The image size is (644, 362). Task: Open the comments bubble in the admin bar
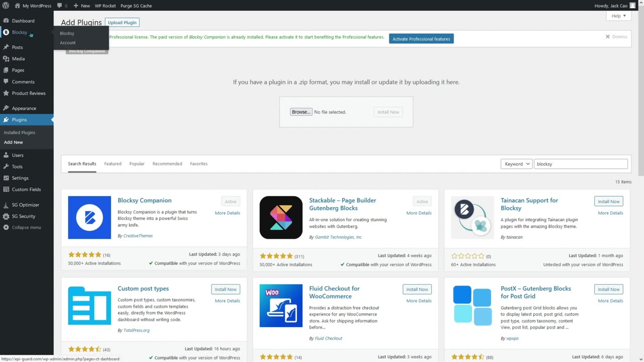point(60,6)
